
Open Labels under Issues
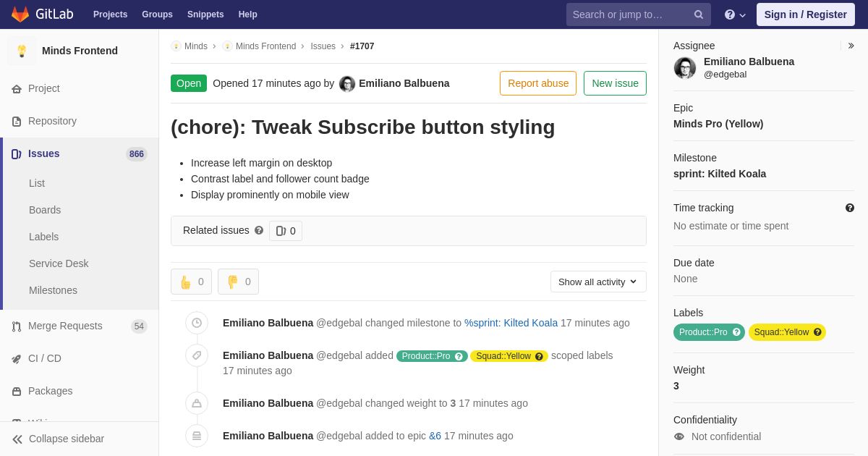pos(43,237)
